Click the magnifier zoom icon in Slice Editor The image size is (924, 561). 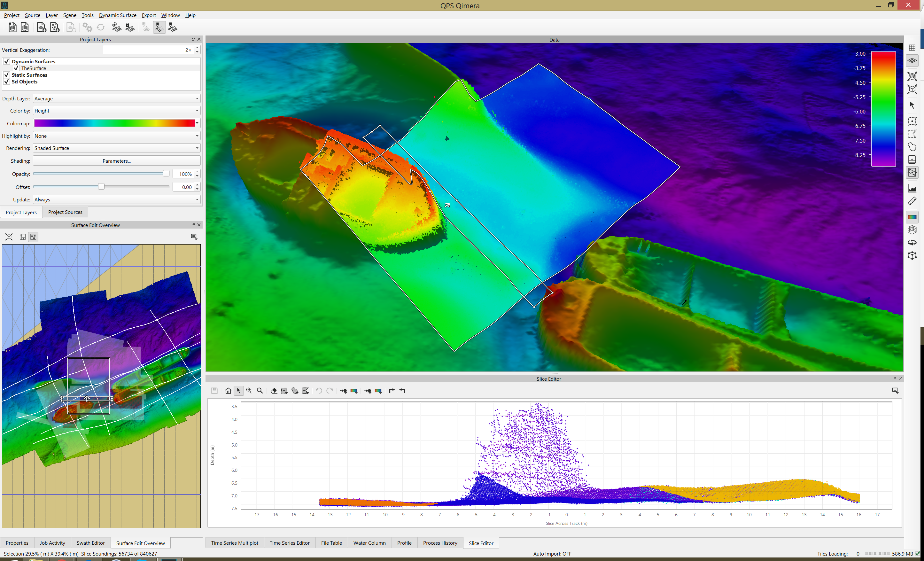pyautogui.click(x=260, y=391)
